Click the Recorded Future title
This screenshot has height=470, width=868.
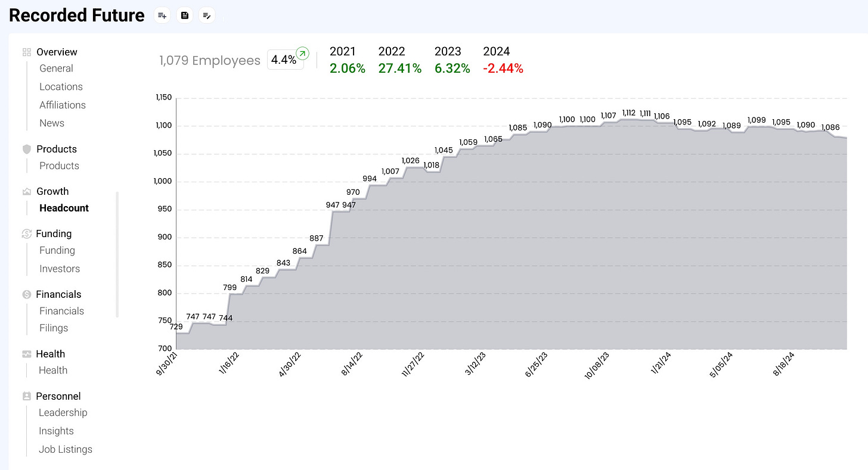(x=77, y=15)
